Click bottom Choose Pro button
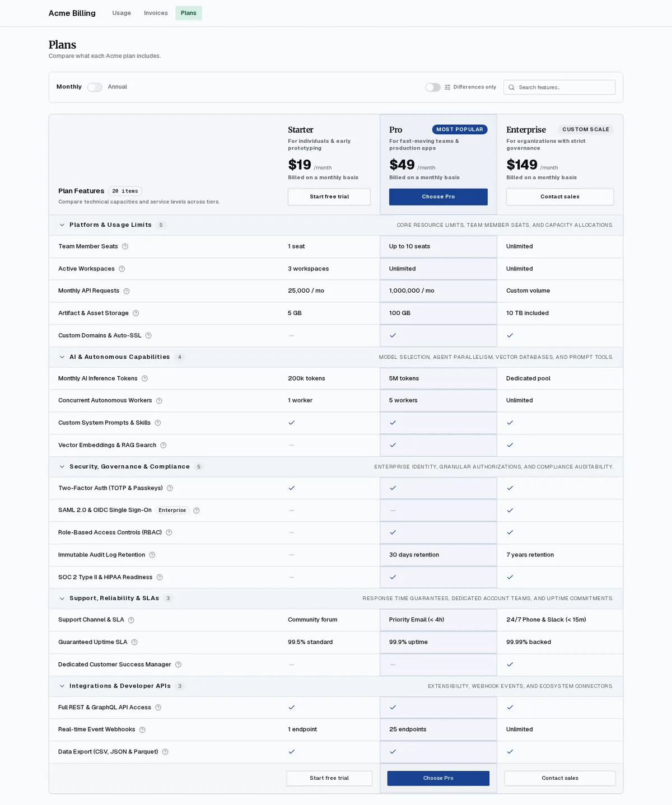 [x=438, y=778]
